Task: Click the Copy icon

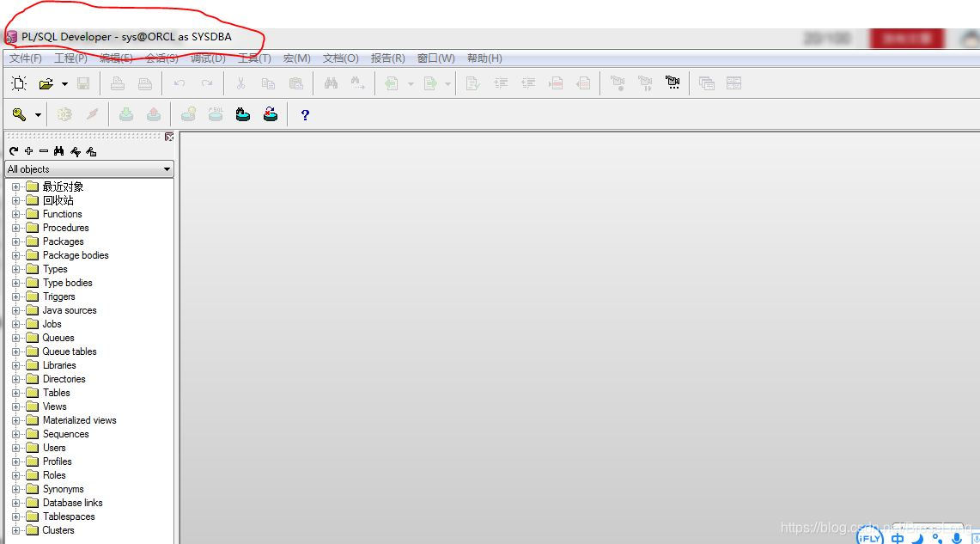Action: 268,83
